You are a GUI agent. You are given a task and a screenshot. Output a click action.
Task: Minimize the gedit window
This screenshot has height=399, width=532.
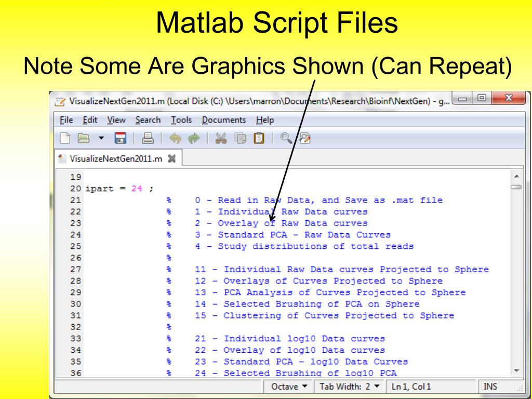(x=462, y=99)
